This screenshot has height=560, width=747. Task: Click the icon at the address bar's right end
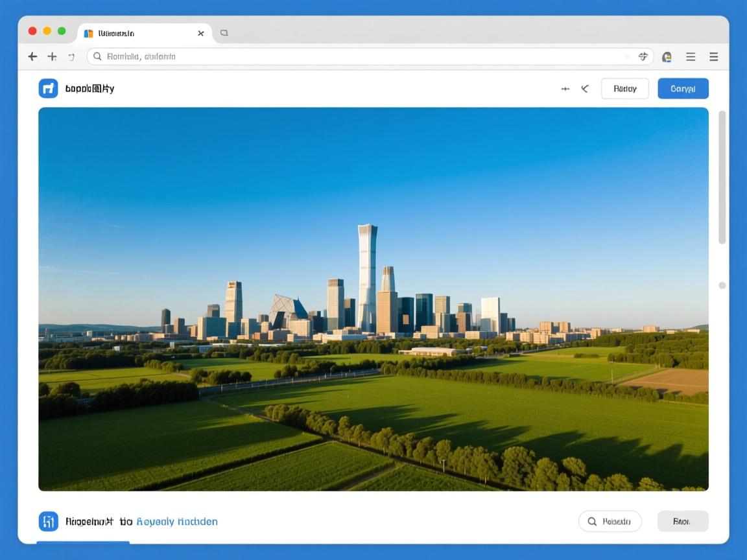[x=643, y=57]
